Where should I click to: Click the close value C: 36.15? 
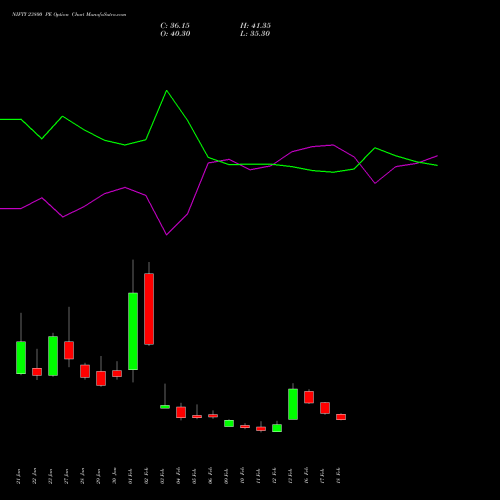pyautogui.click(x=175, y=26)
